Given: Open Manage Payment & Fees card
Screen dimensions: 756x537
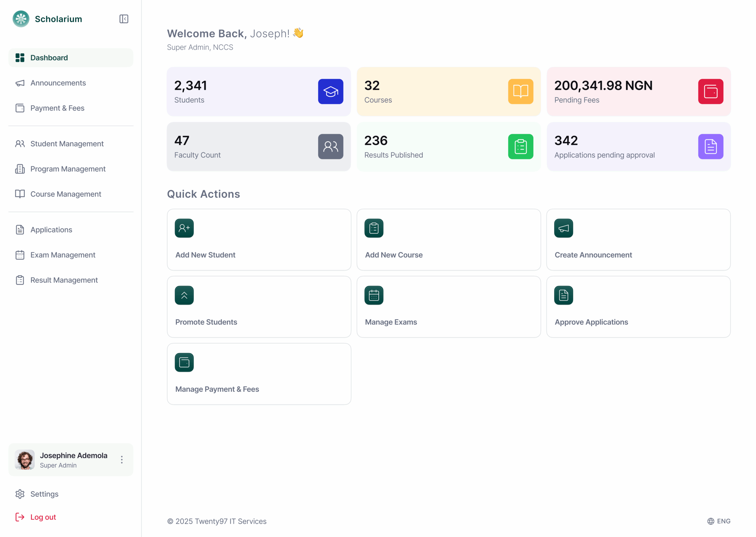Looking at the screenshot, I should pos(259,374).
